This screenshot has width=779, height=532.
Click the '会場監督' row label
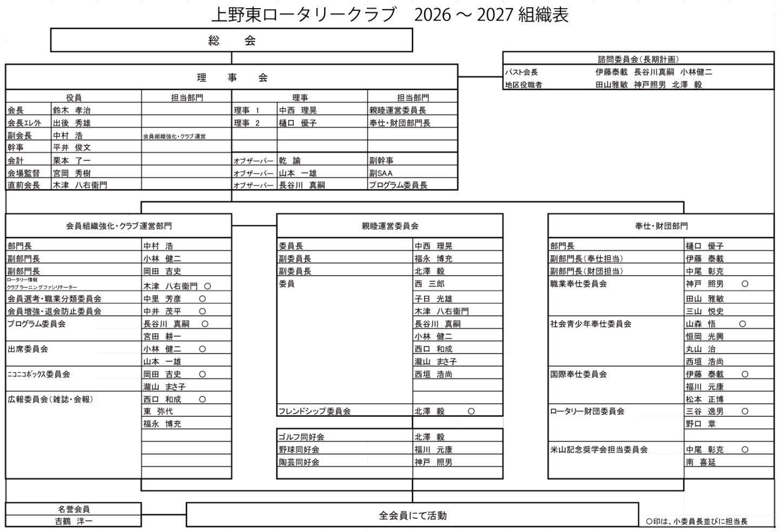pos(24,173)
